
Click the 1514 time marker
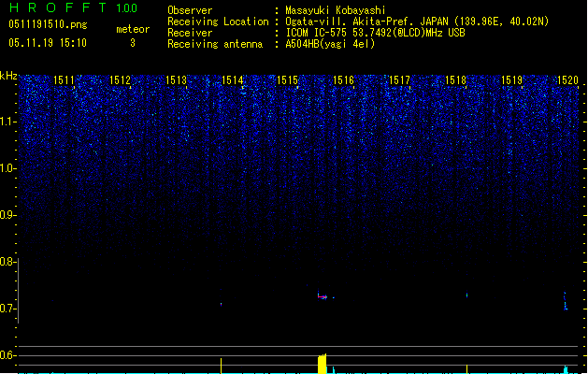coord(232,80)
